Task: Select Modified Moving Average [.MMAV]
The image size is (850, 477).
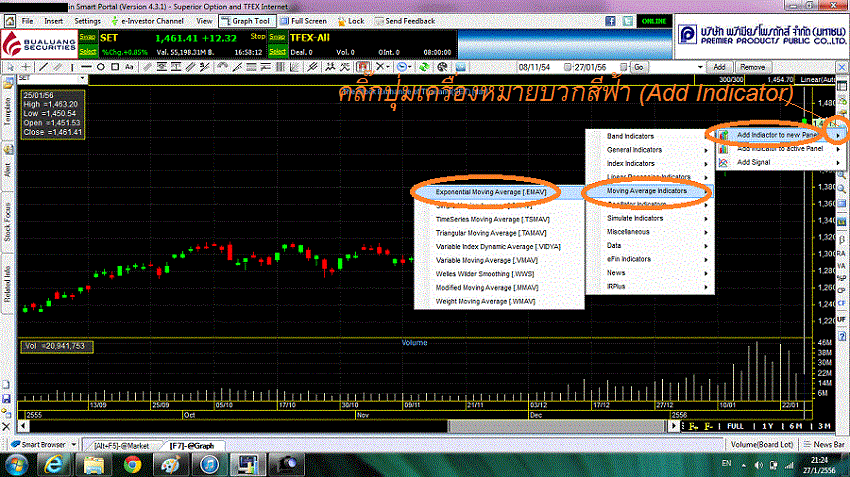Action: [487, 288]
